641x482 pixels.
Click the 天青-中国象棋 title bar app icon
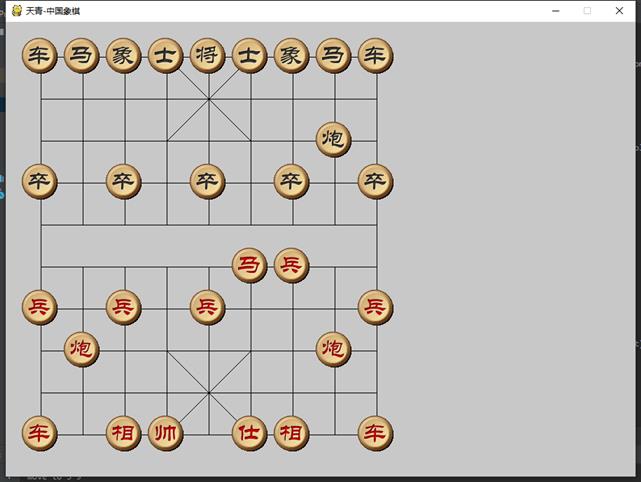click(x=17, y=11)
